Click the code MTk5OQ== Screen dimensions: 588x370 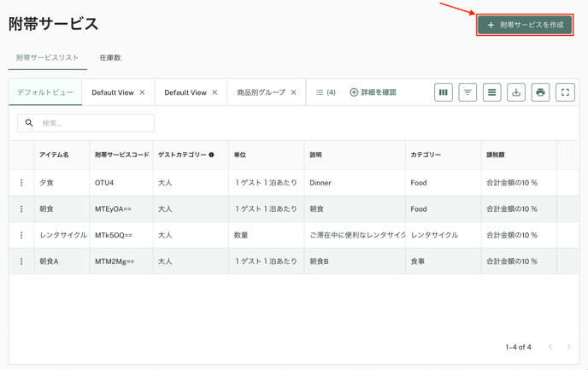click(x=114, y=235)
